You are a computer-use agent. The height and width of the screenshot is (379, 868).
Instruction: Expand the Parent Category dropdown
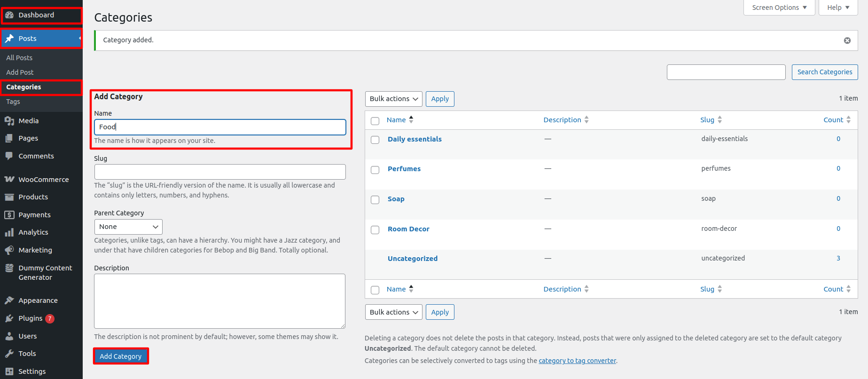point(128,227)
